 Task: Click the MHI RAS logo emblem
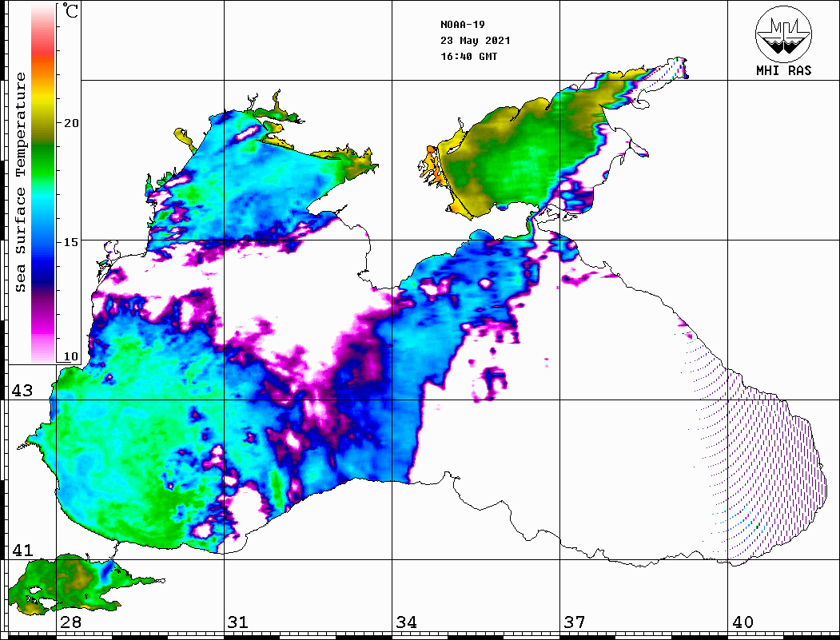tap(783, 34)
